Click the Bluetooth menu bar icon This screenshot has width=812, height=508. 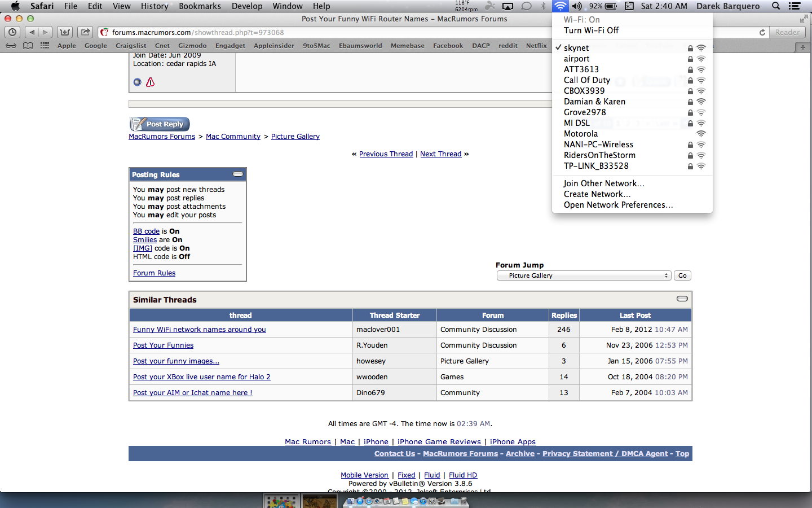[x=544, y=6]
